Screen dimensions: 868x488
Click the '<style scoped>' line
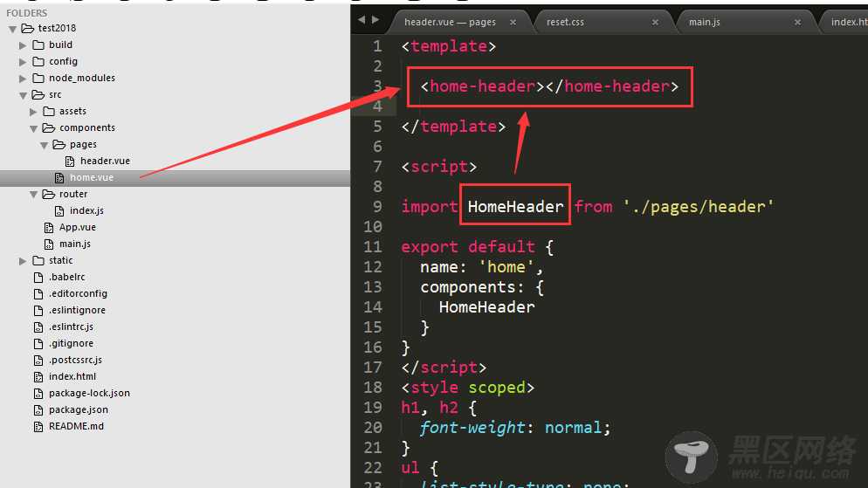click(x=468, y=388)
